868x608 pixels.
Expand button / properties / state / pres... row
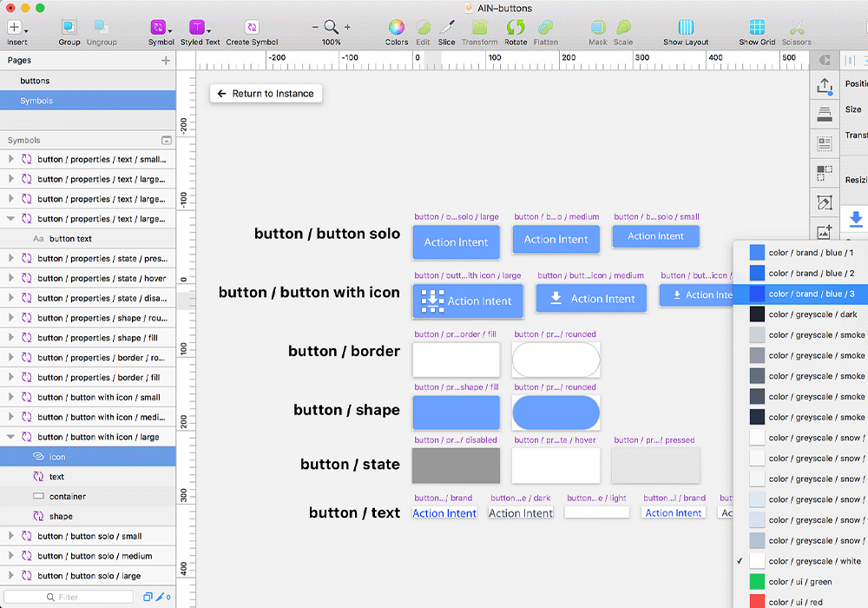(10, 258)
